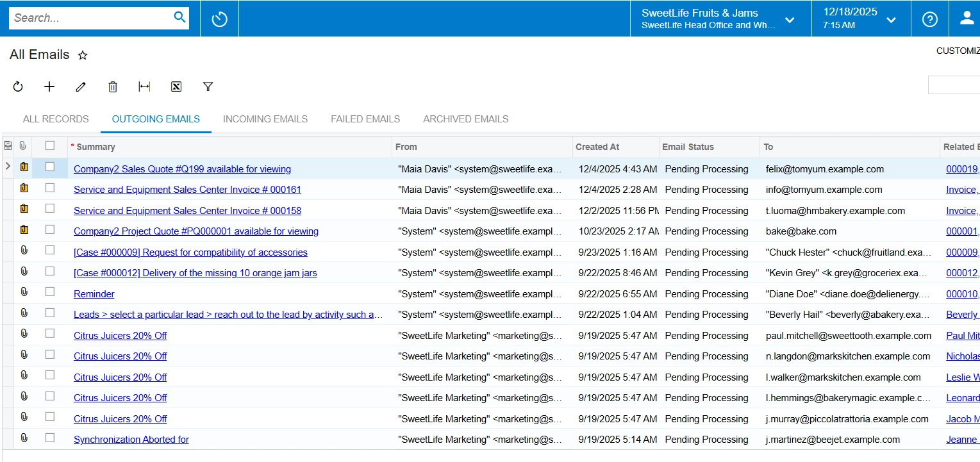Add All Emails to favorites star

(82, 55)
